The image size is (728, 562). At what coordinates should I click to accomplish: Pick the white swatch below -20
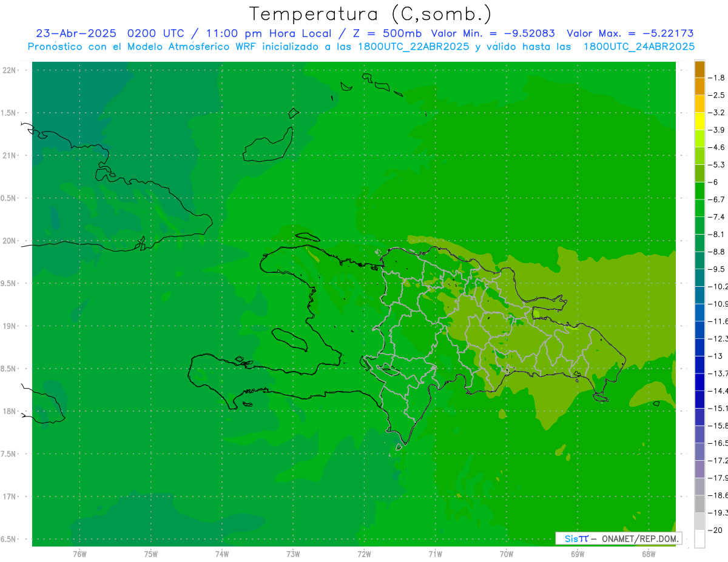[x=700, y=539]
